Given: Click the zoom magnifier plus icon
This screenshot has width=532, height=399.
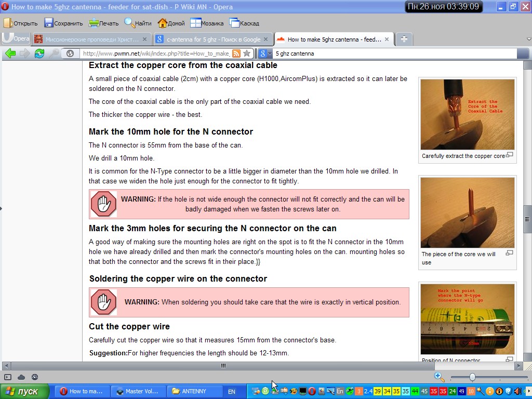Looking at the screenshot, I should click(x=439, y=377).
